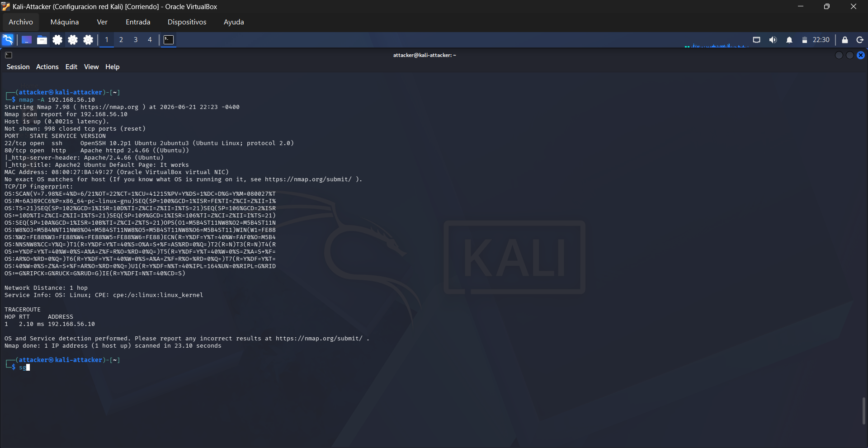Click the log out arrow icon

tap(860, 40)
